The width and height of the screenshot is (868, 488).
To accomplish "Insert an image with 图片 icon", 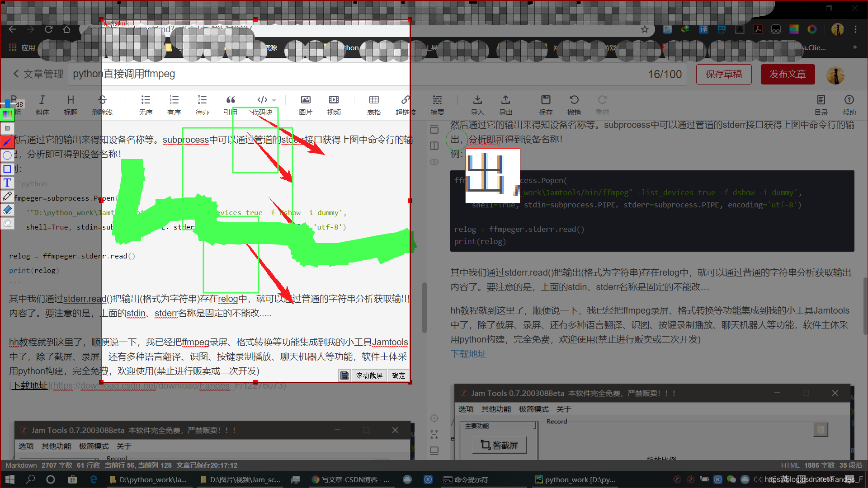I will (306, 105).
